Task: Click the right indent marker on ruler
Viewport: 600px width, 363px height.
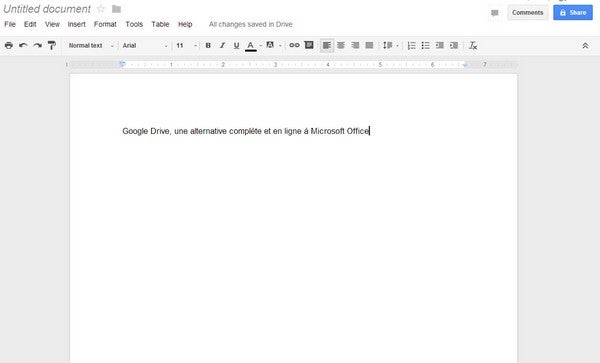Action: (x=465, y=65)
